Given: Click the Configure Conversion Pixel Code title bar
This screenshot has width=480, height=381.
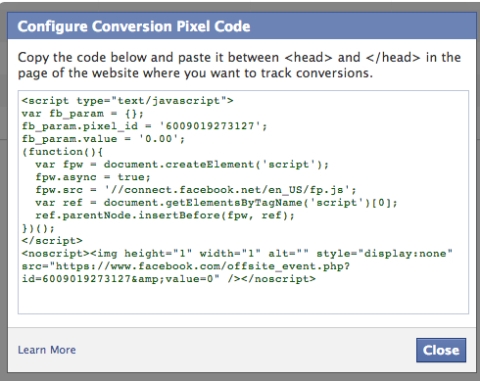Looking at the screenshot, I should (242, 26).
